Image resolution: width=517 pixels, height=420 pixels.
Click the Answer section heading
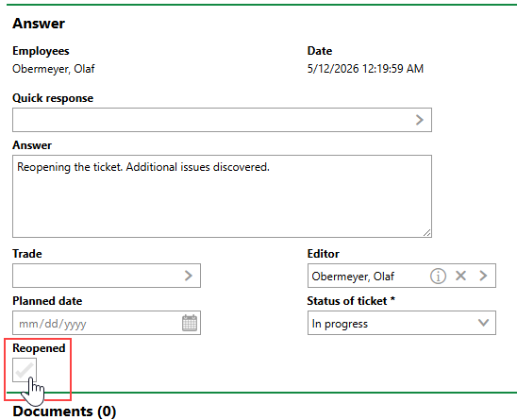click(x=39, y=24)
